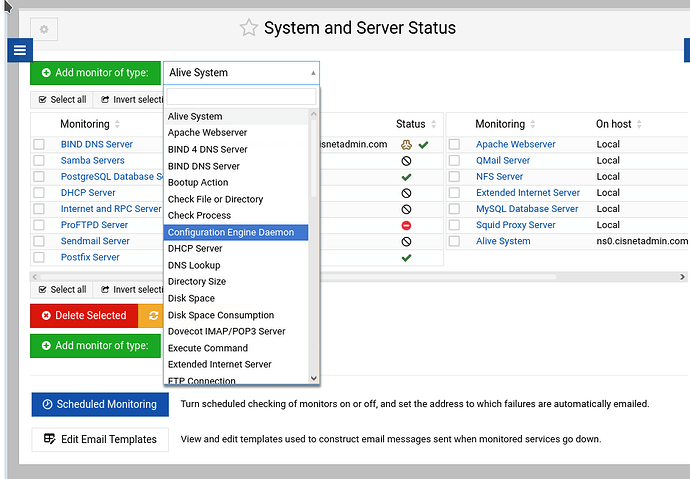Click horizontal table scrollbar track
The width and height of the screenshot is (690, 479).
pyautogui.click(x=357, y=277)
